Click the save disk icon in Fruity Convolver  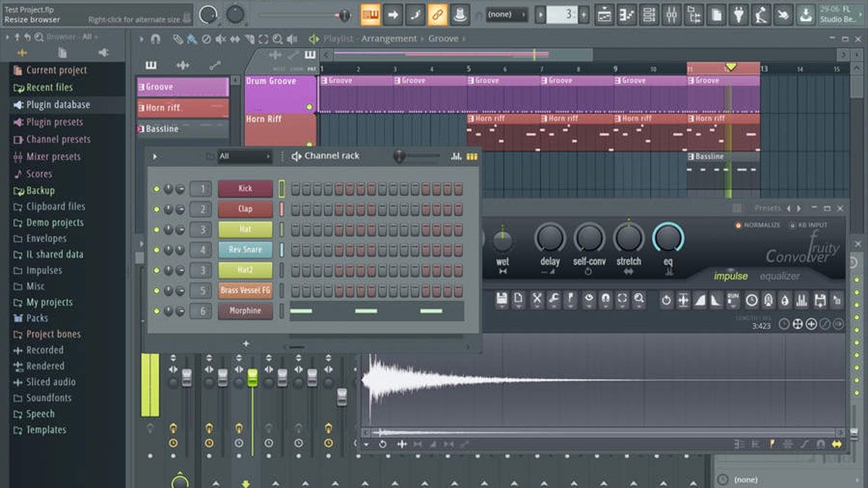pyautogui.click(x=502, y=299)
